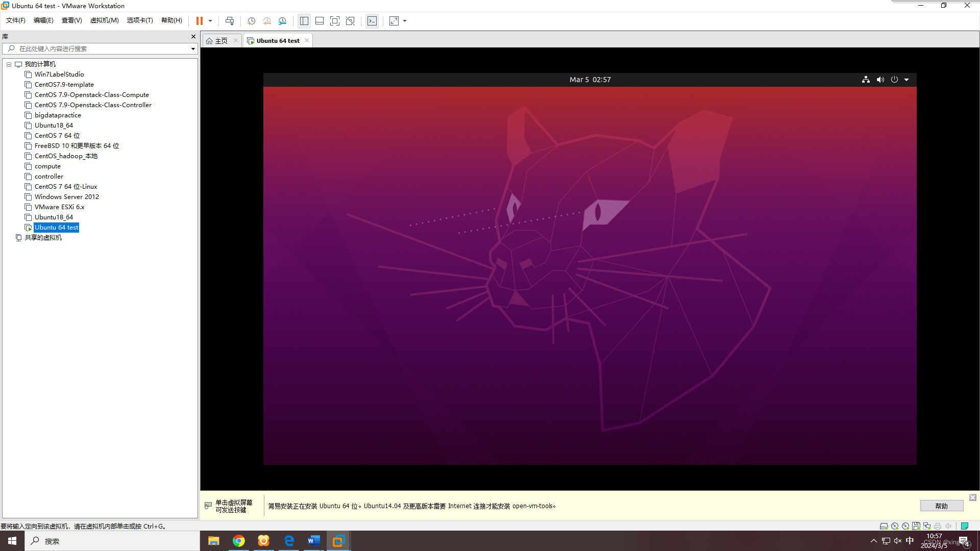
Task: Switch to the 主页 tab
Action: 219,40
